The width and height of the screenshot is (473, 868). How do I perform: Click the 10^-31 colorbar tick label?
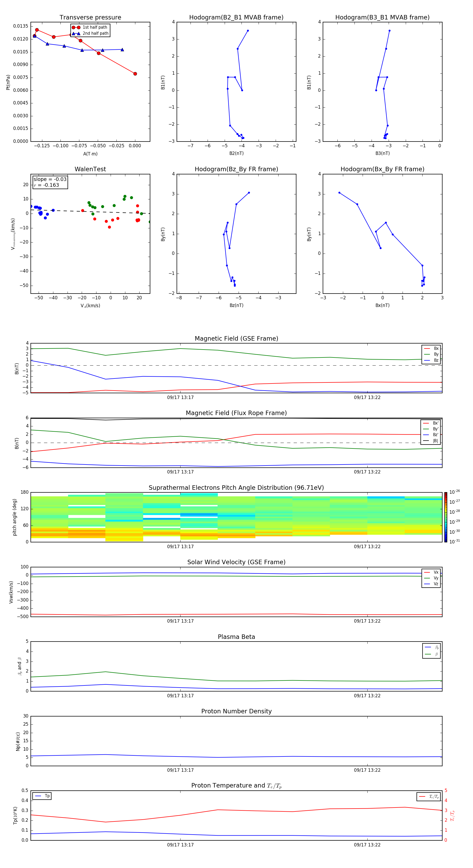coord(455,542)
